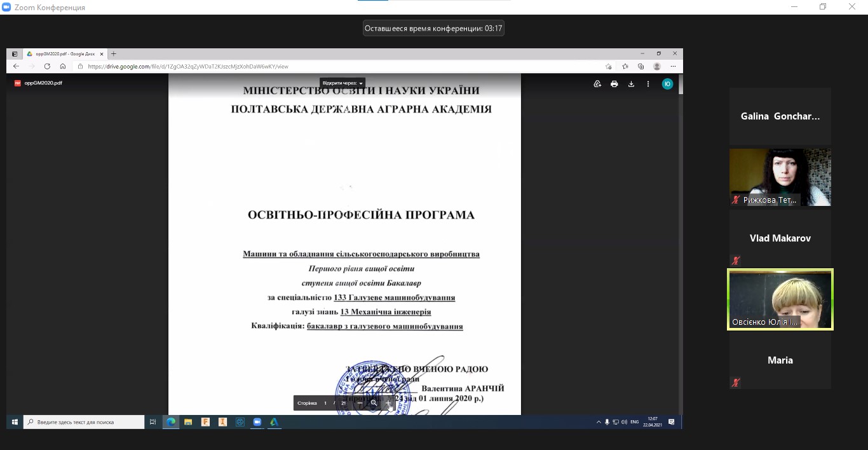Switch to Microsoft Edge in taskbar
Viewport: 868px width, 450px height.
click(x=171, y=422)
